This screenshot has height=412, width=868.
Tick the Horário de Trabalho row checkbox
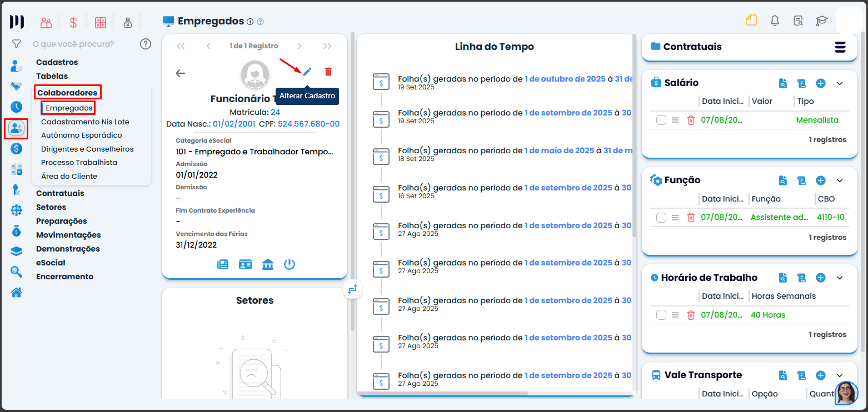click(661, 315)
